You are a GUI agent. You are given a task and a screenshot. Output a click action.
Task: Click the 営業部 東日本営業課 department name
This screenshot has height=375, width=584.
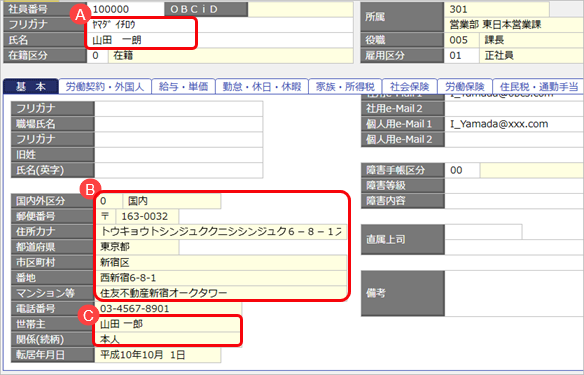point(495,25)
